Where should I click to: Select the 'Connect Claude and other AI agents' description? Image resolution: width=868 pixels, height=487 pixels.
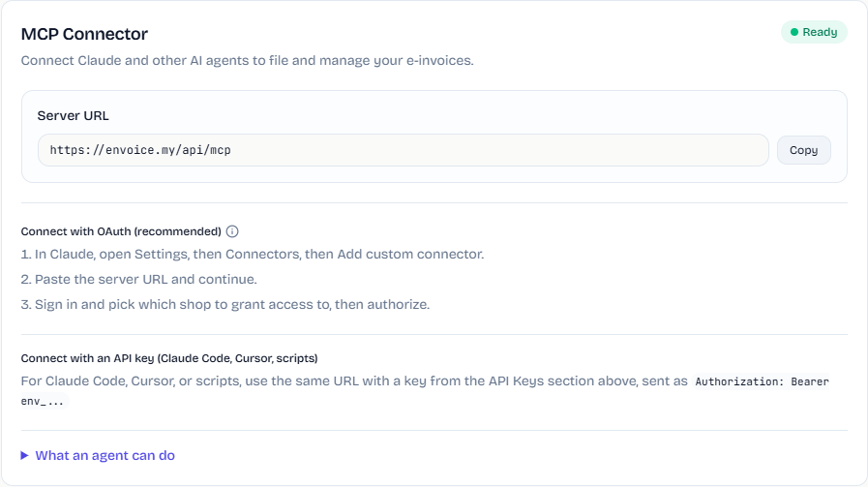point(248,60)
